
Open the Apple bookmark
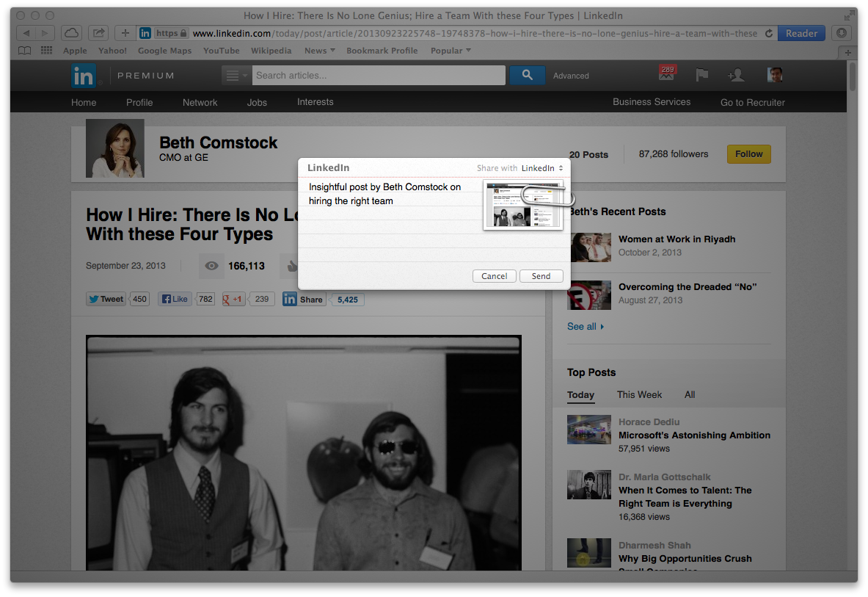(75, 51)
